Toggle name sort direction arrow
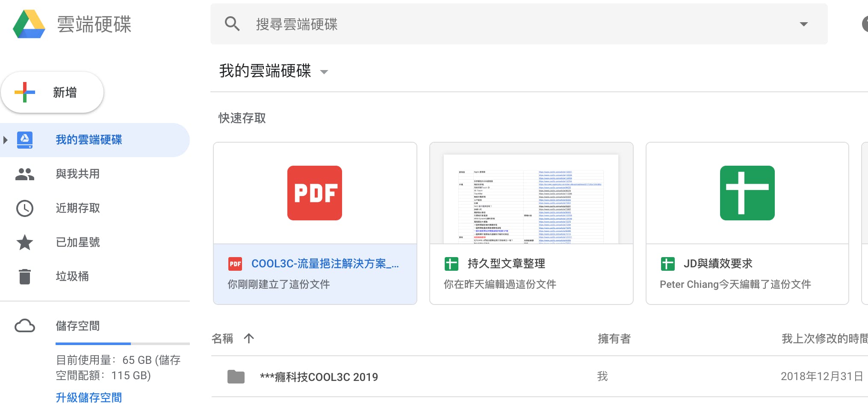 pos(249,339)
